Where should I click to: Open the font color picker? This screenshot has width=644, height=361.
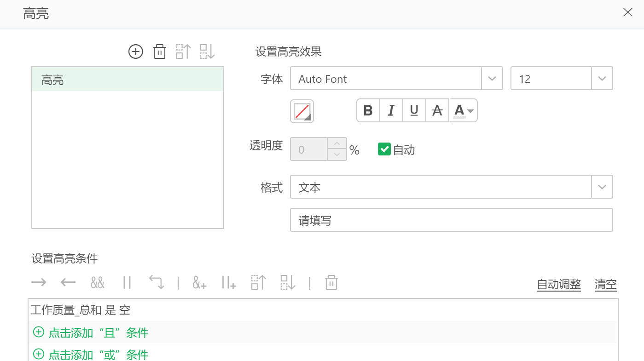click(x=463, y=110)
